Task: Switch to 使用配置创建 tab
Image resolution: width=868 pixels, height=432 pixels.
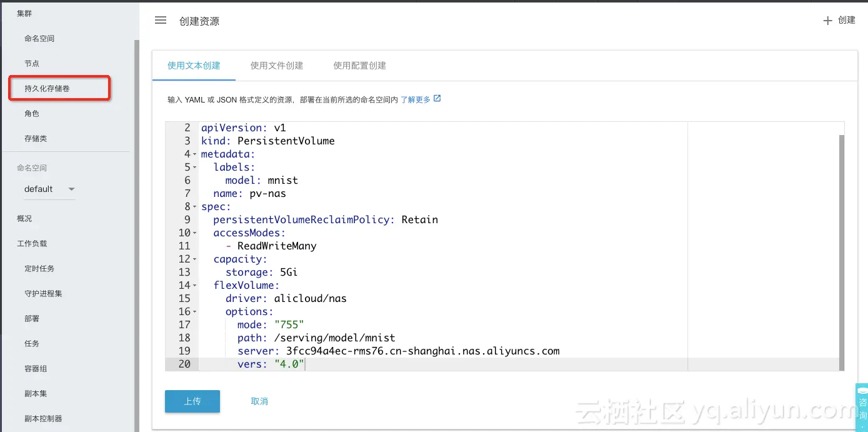Action: (359, 65)
